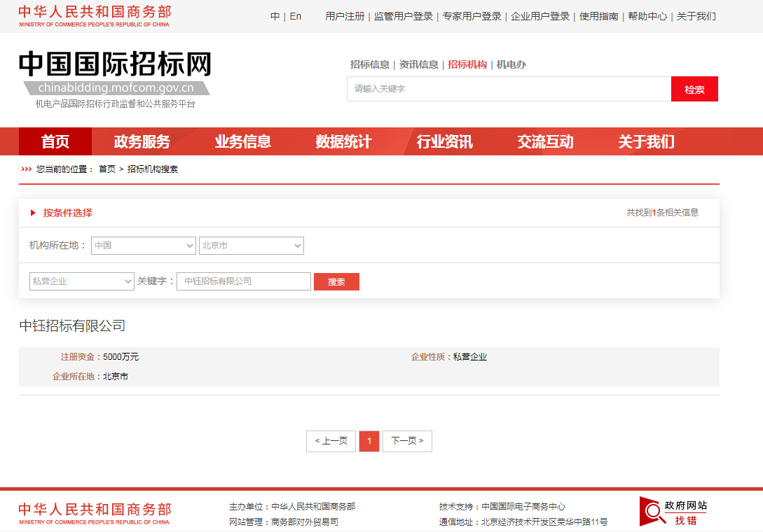Open the 中钰招标有限公司 result title
The width and height of the screenshot is (763, 532).
point(72,325)
